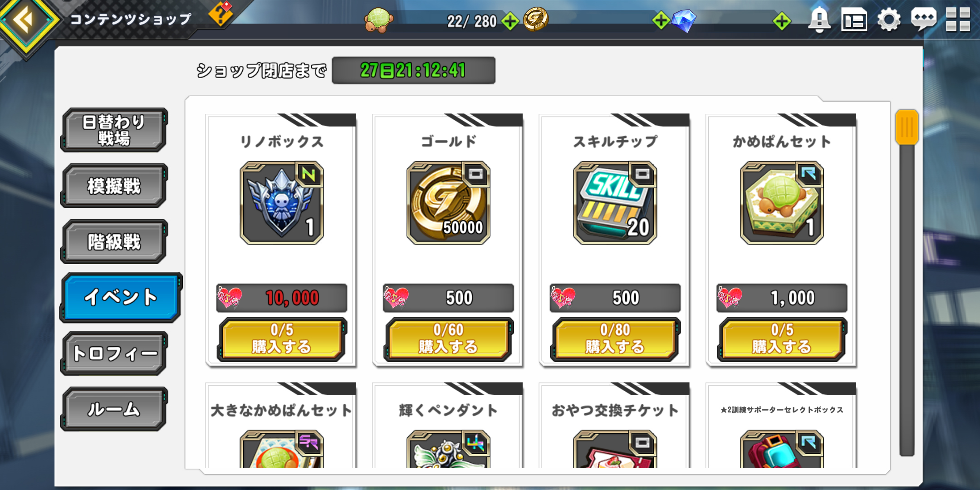Switch to 日替わり戦場 tab
Image resolution: width=980 pixels, height=490 pixels.
coord(114,130)
